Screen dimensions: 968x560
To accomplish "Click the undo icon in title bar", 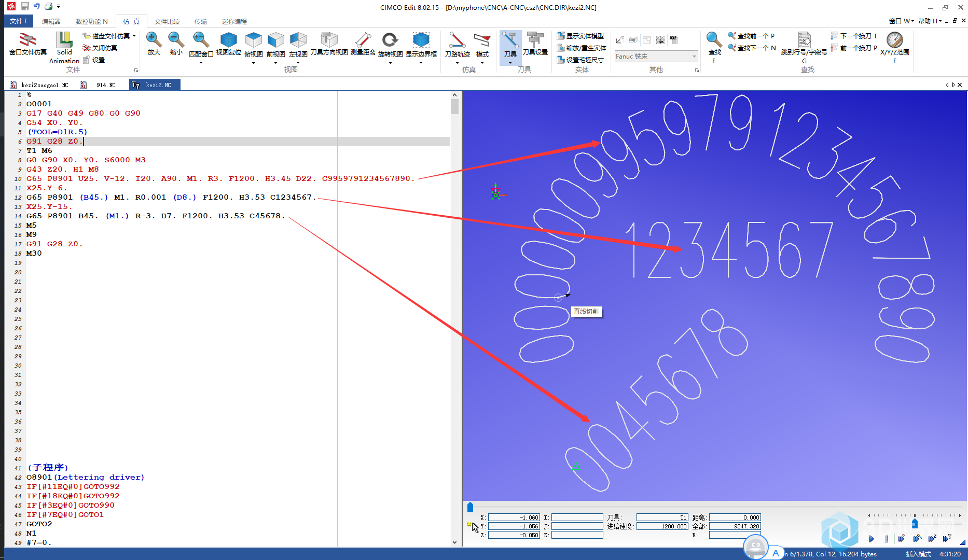I will (36, 6).
